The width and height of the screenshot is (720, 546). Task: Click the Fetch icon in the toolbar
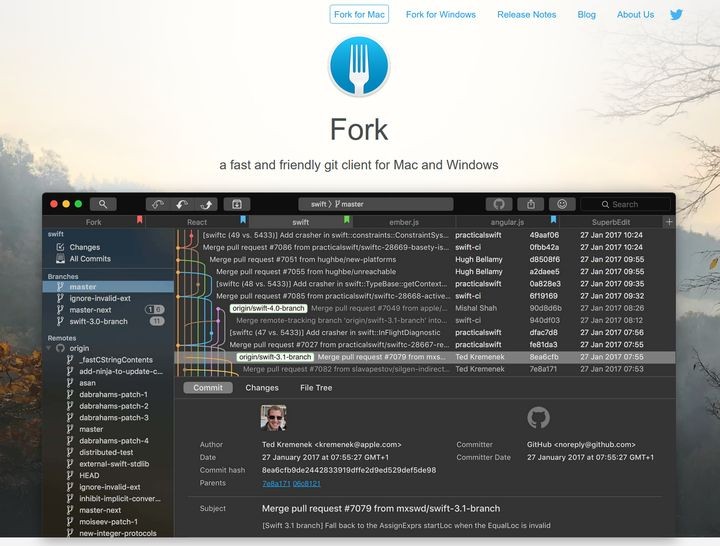(159, 204)
